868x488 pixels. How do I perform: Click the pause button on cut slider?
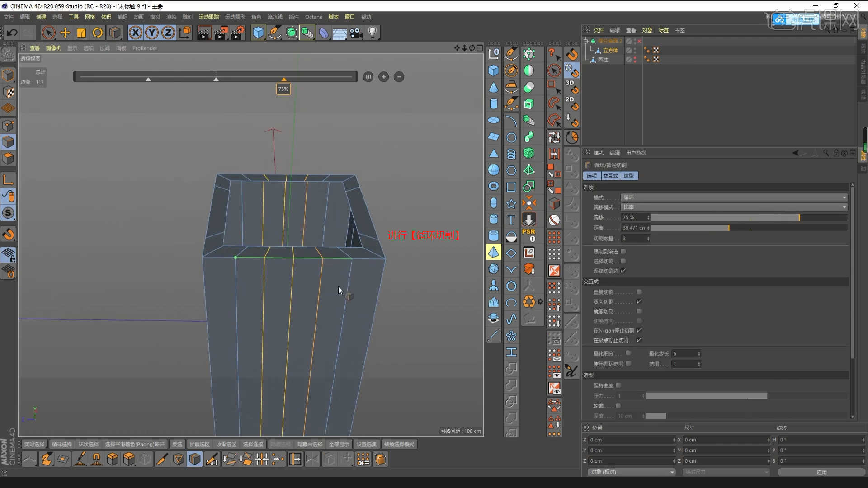(x=368, y=77)
